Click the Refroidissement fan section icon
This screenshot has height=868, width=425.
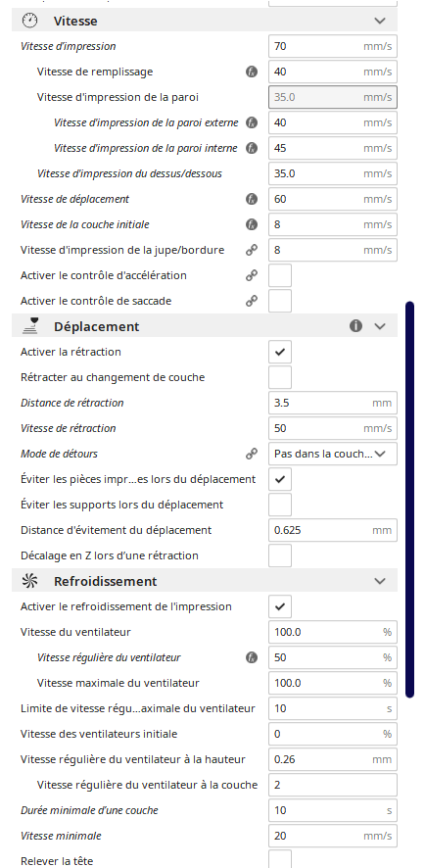29,581
